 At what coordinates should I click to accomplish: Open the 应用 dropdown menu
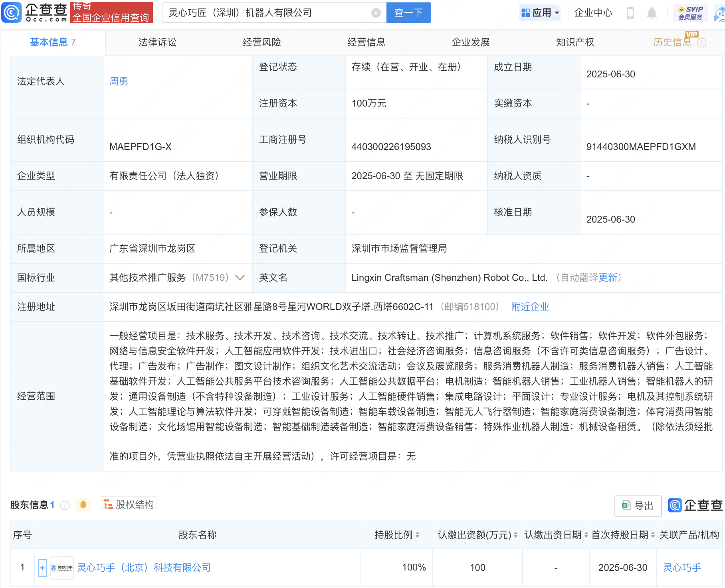[x=541, y=13]
